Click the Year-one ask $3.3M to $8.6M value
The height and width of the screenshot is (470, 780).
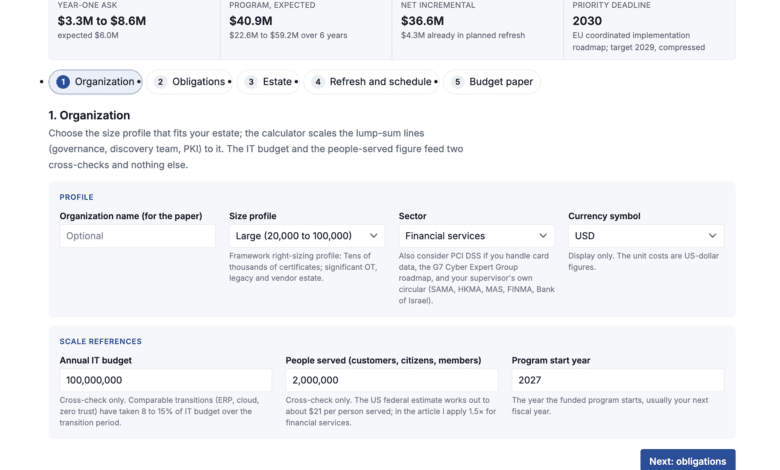(x=102, y=21)
